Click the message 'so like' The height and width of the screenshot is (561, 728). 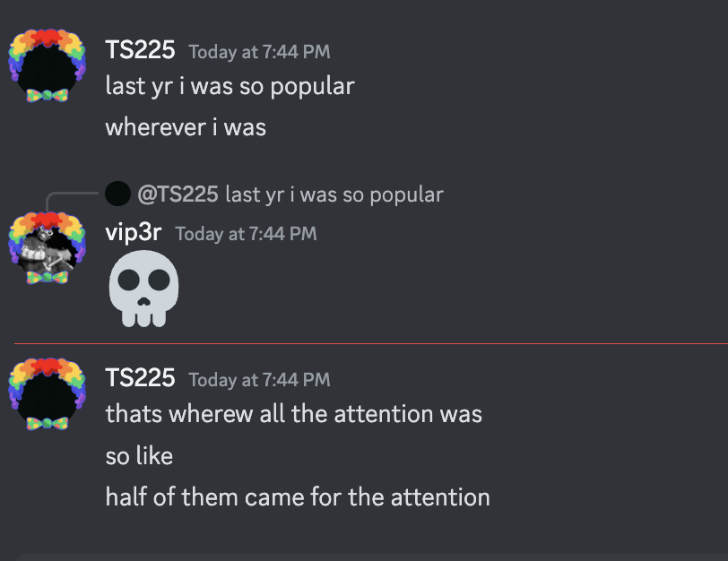139,455
